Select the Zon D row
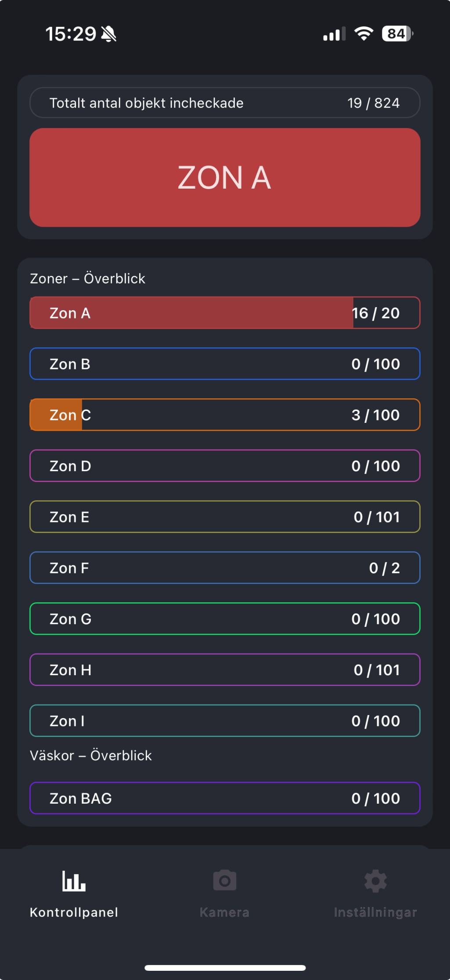Screen dimensions: 450x980 (225, 466)
